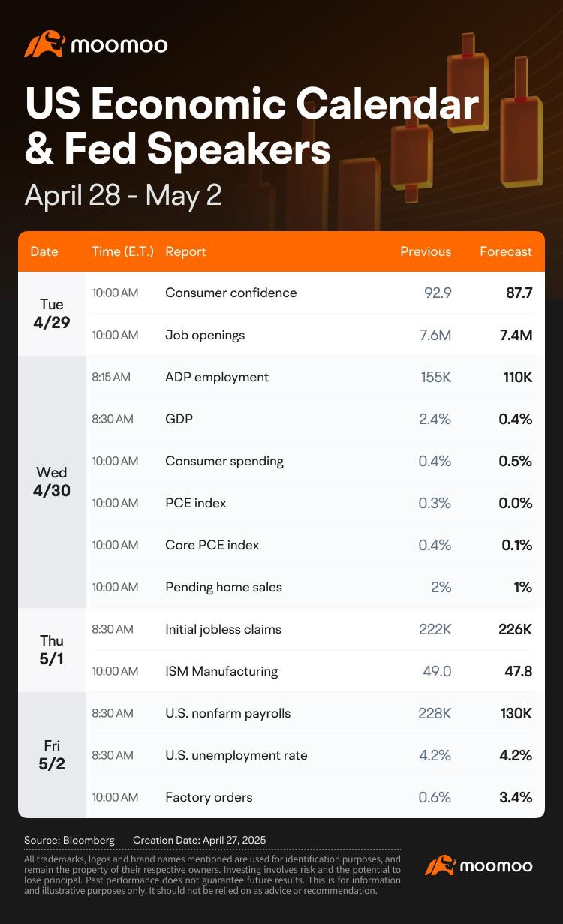Click the moomoo bull logo at top

tap(45, 44)
